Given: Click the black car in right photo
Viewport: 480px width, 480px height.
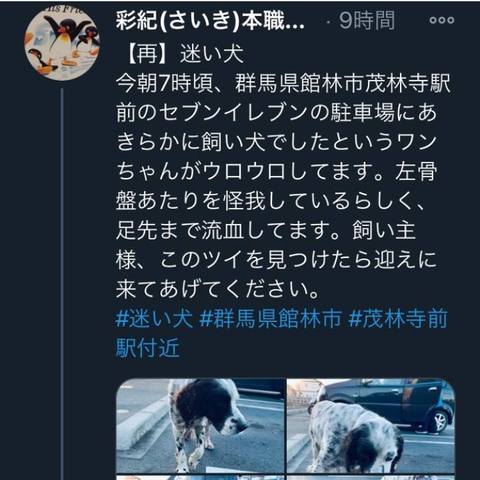Looking at the screenshot, I should point(393,405).
